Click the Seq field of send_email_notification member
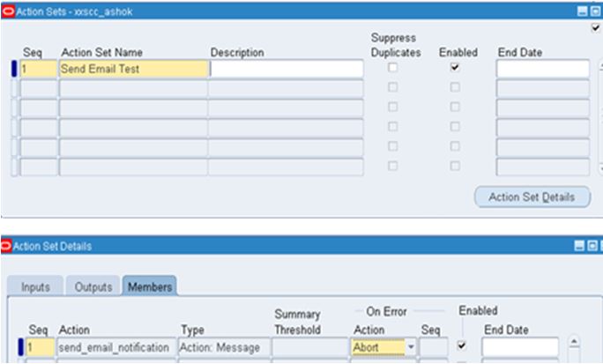This screenshot has width=603, height=364. (x=40, y=347)
